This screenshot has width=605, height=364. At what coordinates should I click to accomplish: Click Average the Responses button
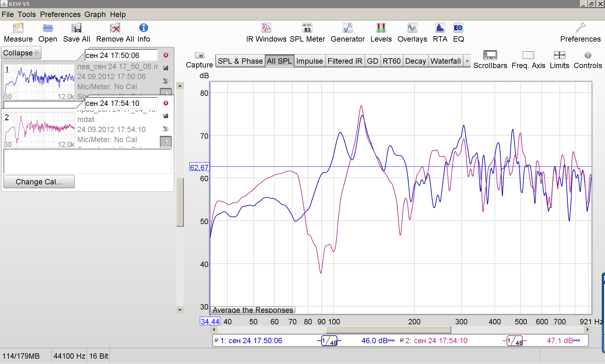[253, 310]
